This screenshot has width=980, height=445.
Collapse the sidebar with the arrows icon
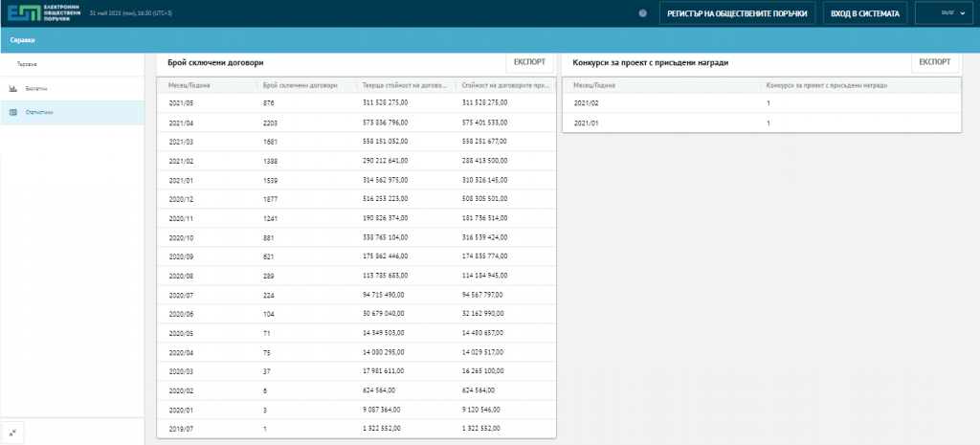13,432
